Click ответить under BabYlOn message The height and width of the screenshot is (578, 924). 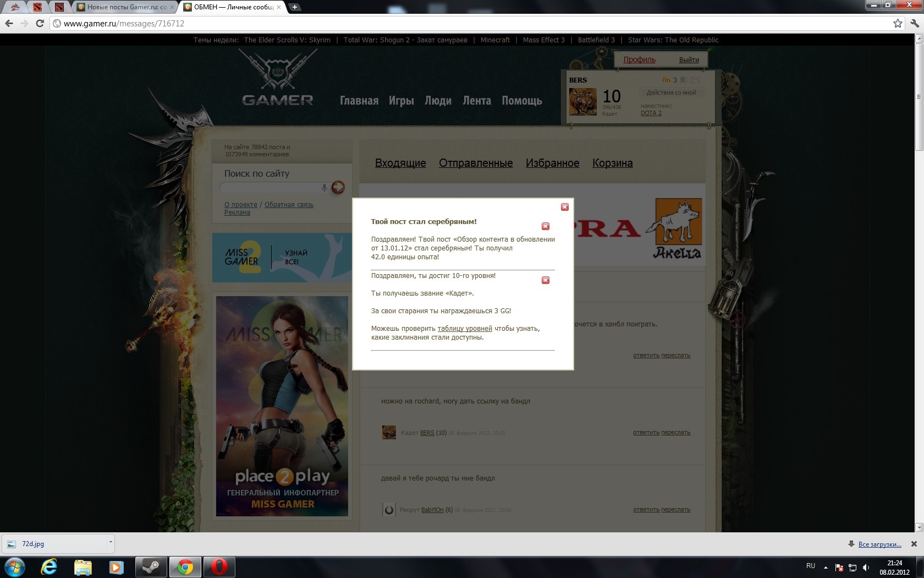(x=646, y=509)
